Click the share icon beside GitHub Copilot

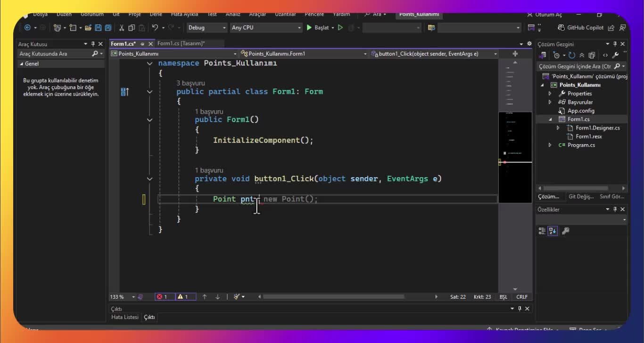tap(611, 28)
